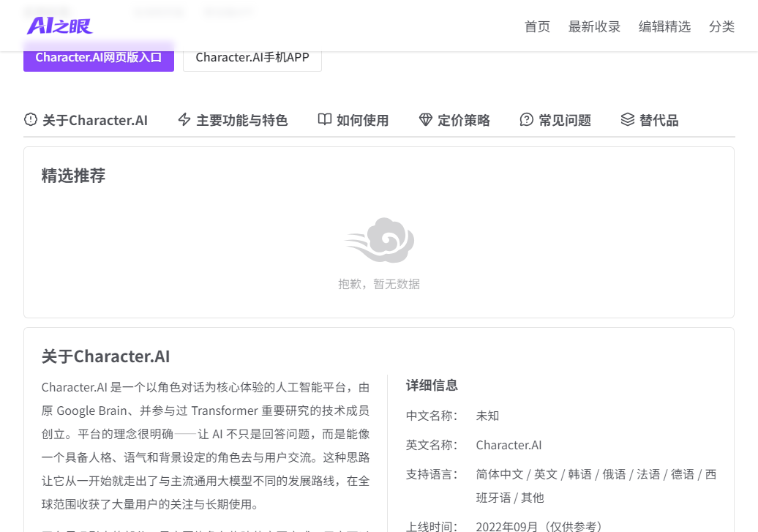Image resolution: width=758 pixels, height=532 pixels.
Task: Select the 如何使用 tab
Action: pyautogui.click(x=353, y=120)
